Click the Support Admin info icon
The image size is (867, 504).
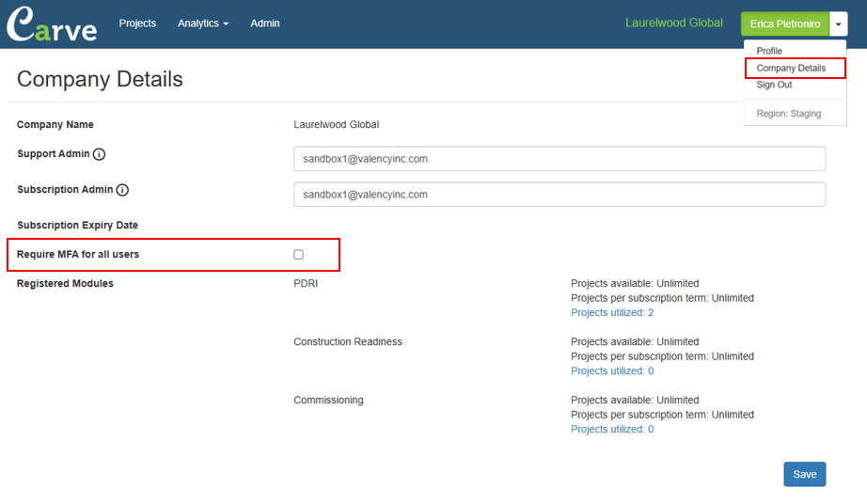pyautogui.click(x=99, y=154)
